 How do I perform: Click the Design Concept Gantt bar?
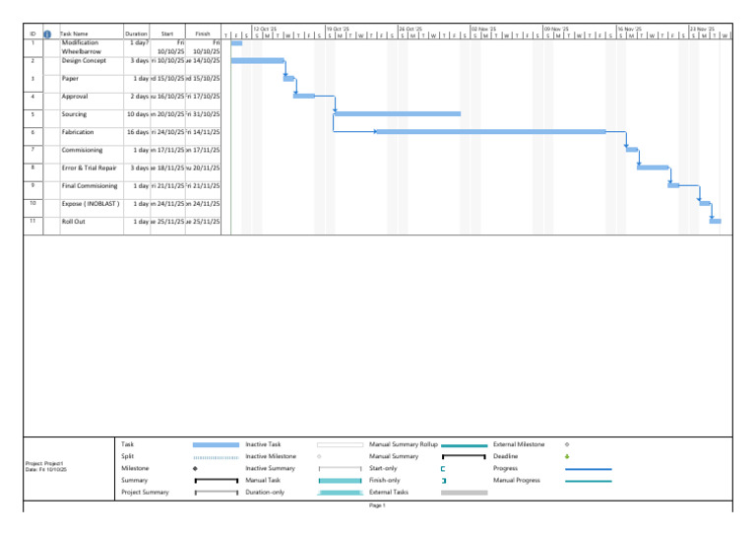[258, 61]
